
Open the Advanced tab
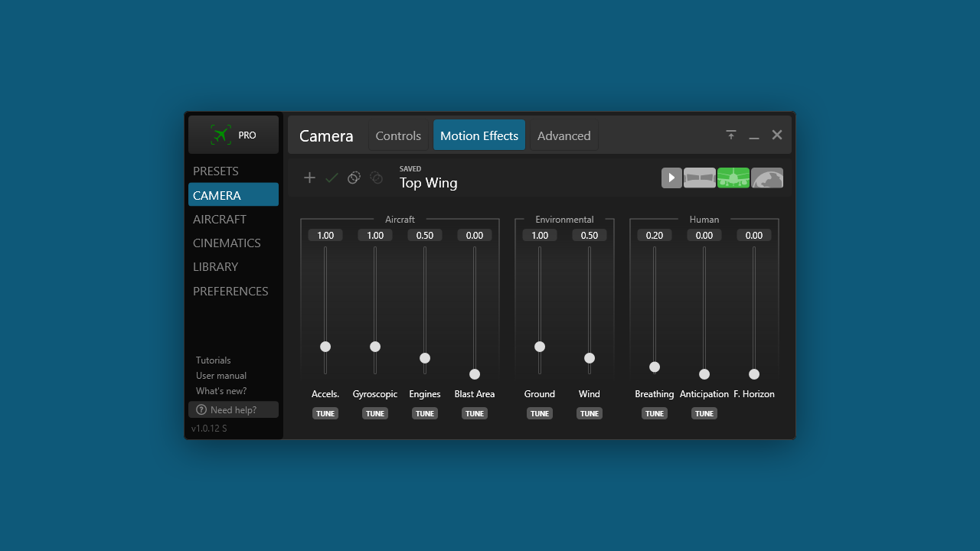pos(563,135)
